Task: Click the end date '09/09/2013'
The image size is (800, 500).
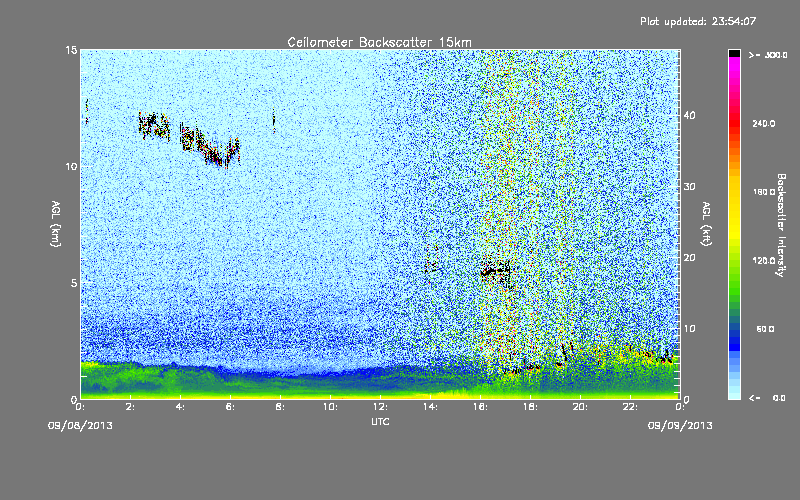Action: click(x=680, y=426)
